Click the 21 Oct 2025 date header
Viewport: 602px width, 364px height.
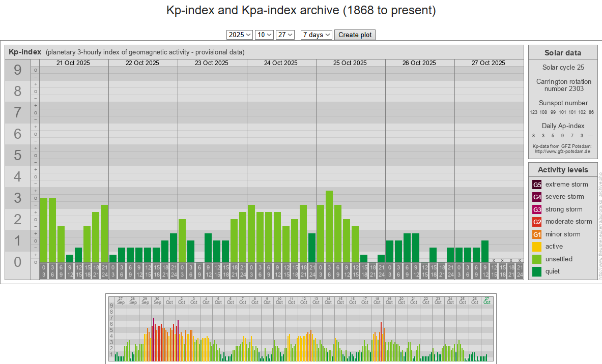73,63
